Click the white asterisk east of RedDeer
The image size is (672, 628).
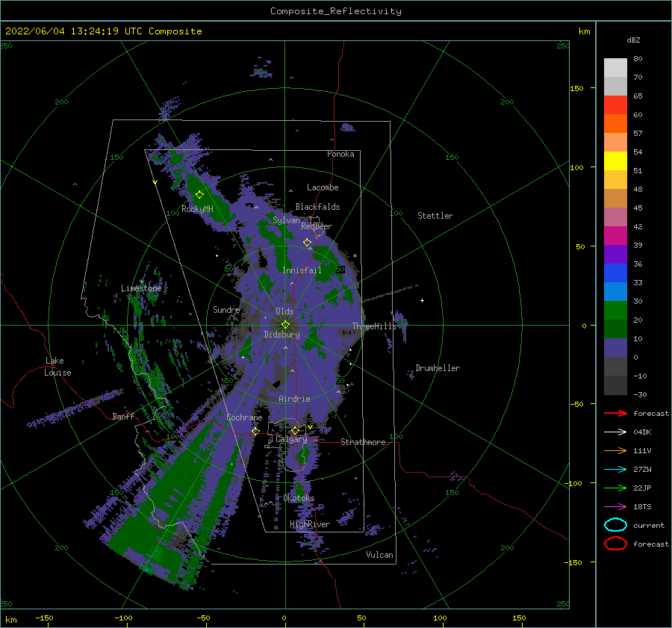point(355,256)
